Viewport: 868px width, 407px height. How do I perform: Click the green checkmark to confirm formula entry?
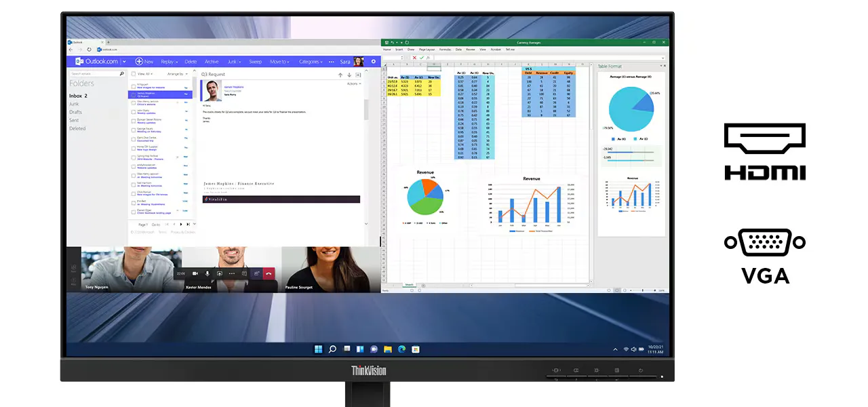pyautogui.click(x=422, y=58)
